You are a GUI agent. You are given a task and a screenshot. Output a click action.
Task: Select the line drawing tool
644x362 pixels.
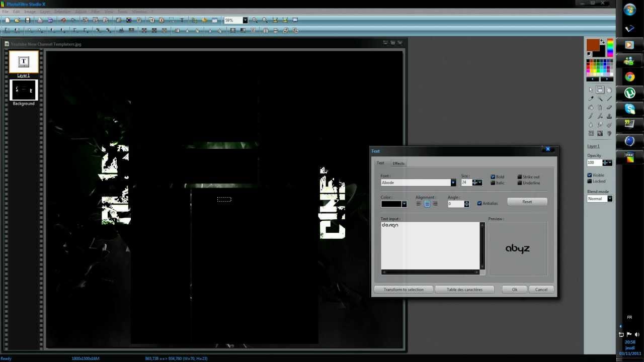click(x=609, y=99)
